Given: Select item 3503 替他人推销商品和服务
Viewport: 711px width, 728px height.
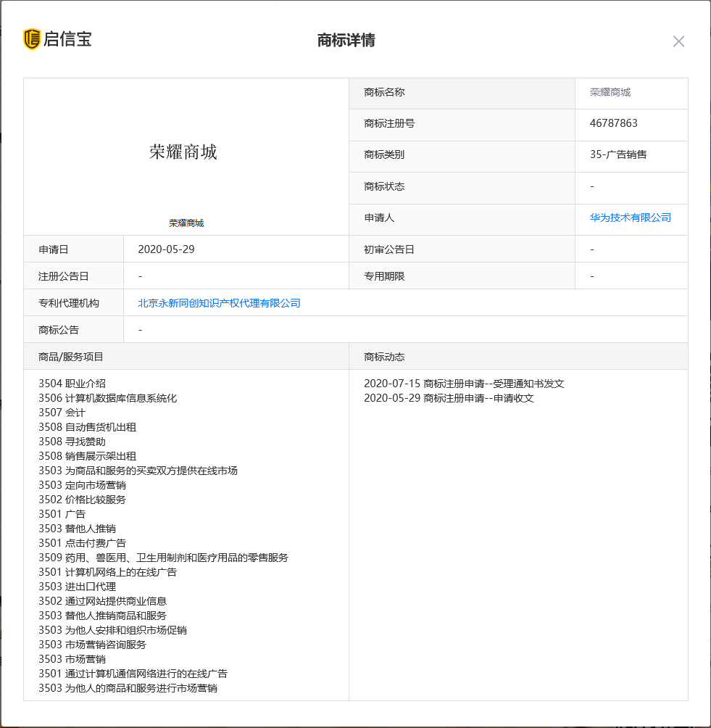Looking at the screenshot, I should click(x=103, y=616).
